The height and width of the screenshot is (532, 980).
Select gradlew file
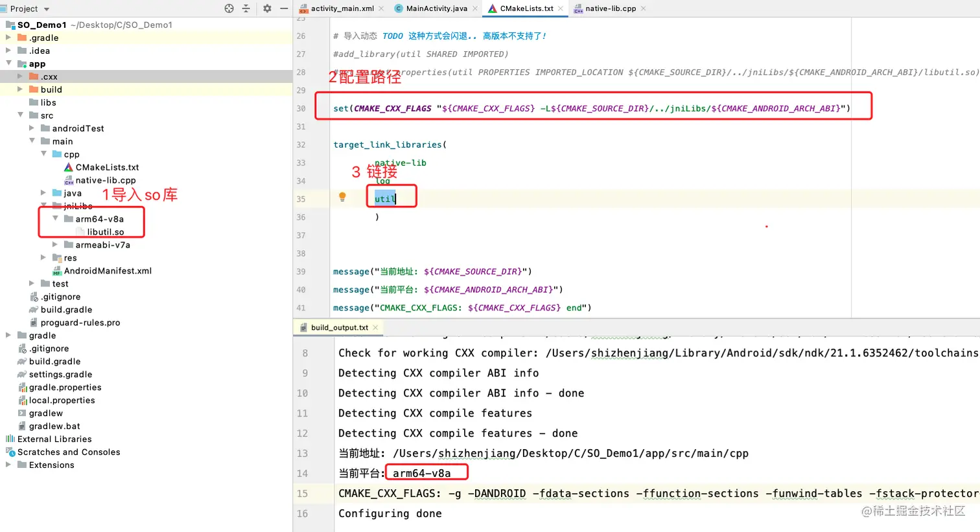46,413
